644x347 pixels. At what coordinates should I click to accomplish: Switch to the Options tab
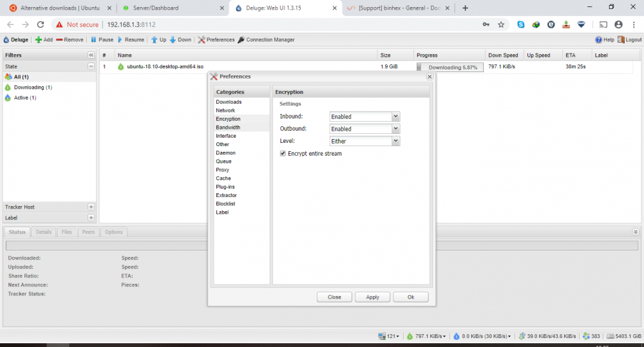click(114, 232)
